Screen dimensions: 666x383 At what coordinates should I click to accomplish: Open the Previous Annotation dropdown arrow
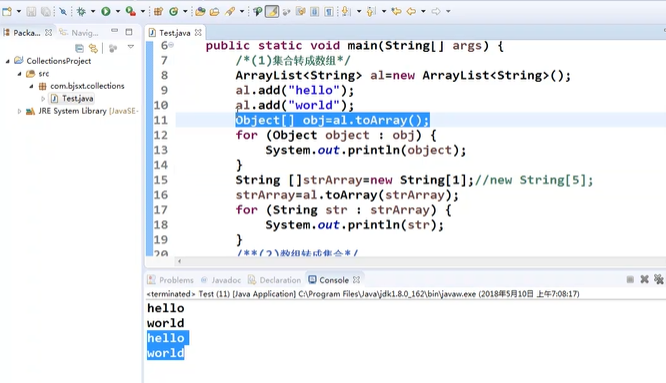[x=384, y=11]
